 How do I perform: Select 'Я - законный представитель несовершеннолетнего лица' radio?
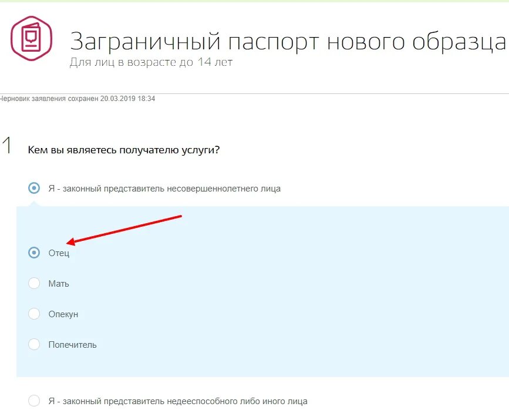pyautogui.click(x=34, y=188)
